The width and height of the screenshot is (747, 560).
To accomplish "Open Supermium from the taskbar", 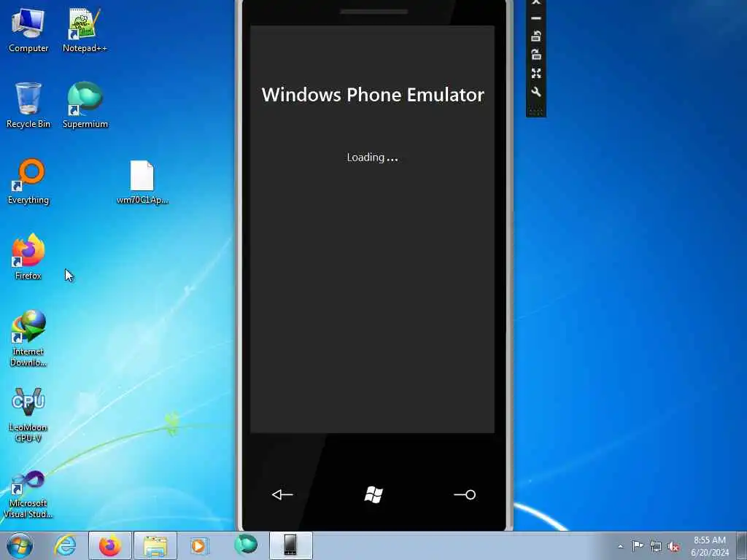I will coord(246,545).
